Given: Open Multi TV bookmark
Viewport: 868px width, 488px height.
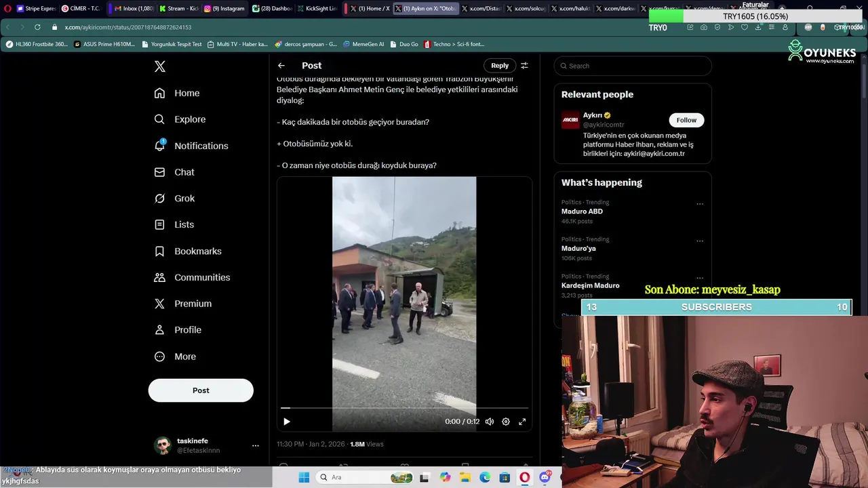Looking at the screenshot, I should (237, 44).
